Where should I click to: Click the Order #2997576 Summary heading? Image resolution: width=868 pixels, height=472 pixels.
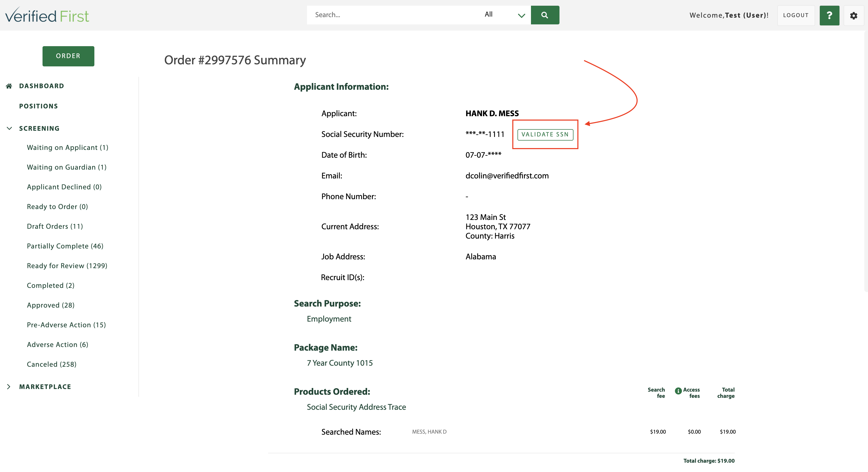[235, 60]
